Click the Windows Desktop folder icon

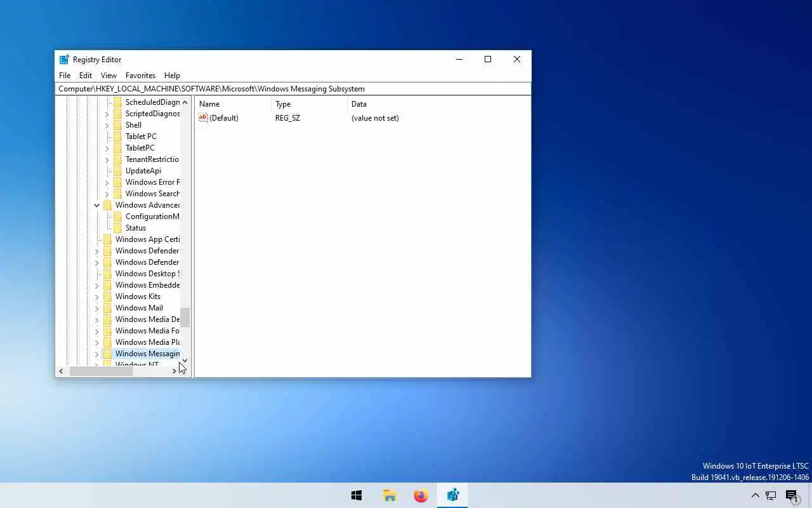[107, 274]
